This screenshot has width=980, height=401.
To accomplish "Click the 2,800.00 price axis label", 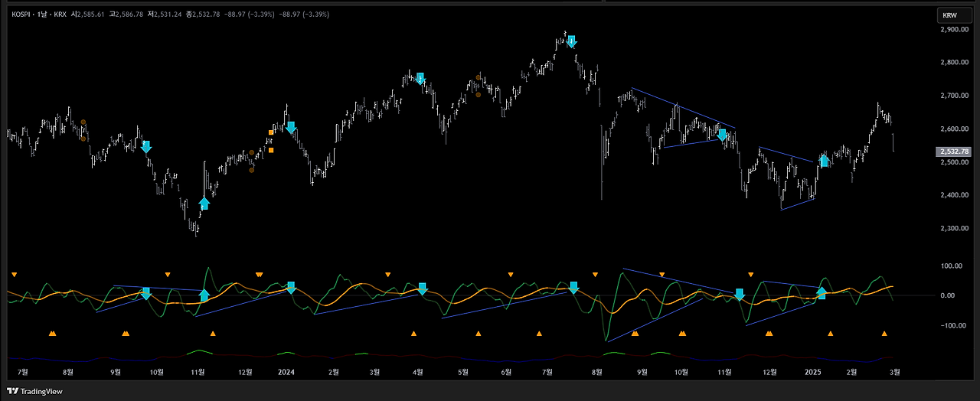I will (x=954, y=63).
